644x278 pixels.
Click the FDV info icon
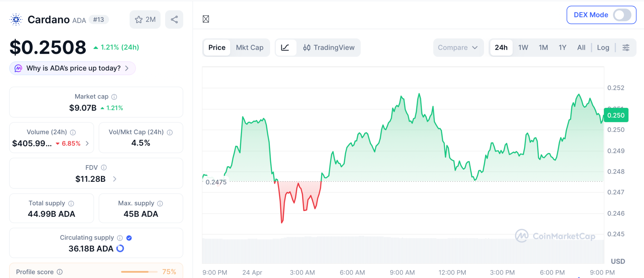pos(104,168)
